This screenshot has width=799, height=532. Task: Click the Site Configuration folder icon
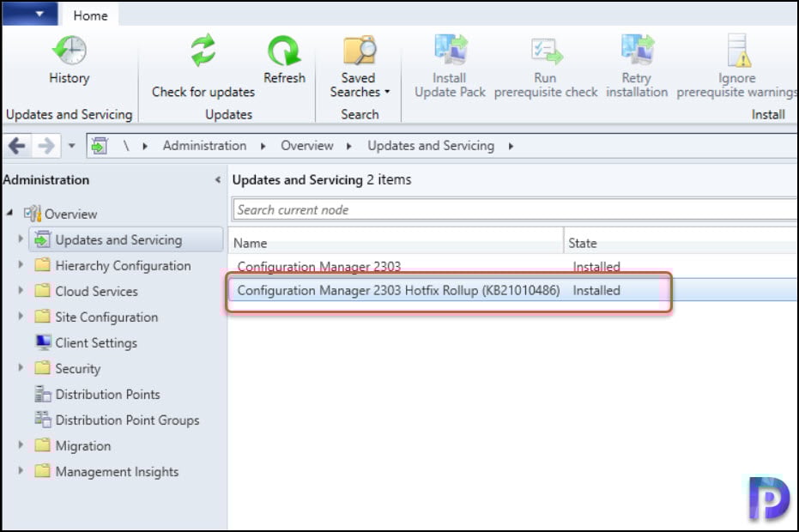[42, 317]
